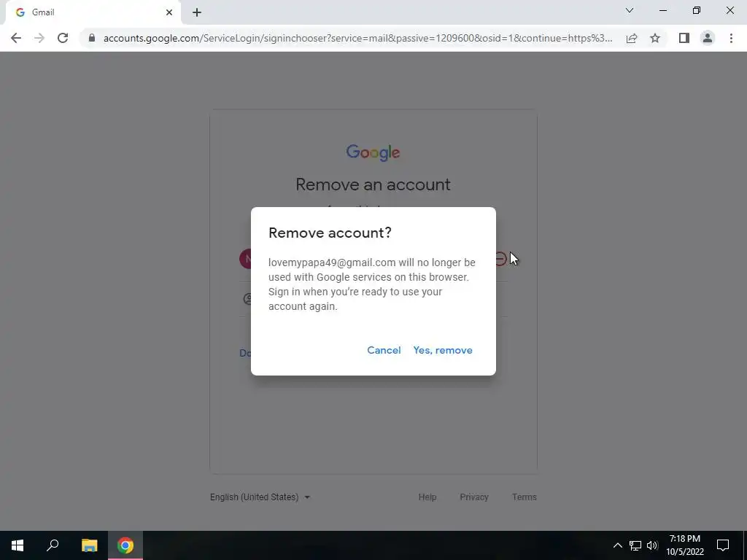
Task: Click the red minus remove-account icon
Action: coord(500,259)
